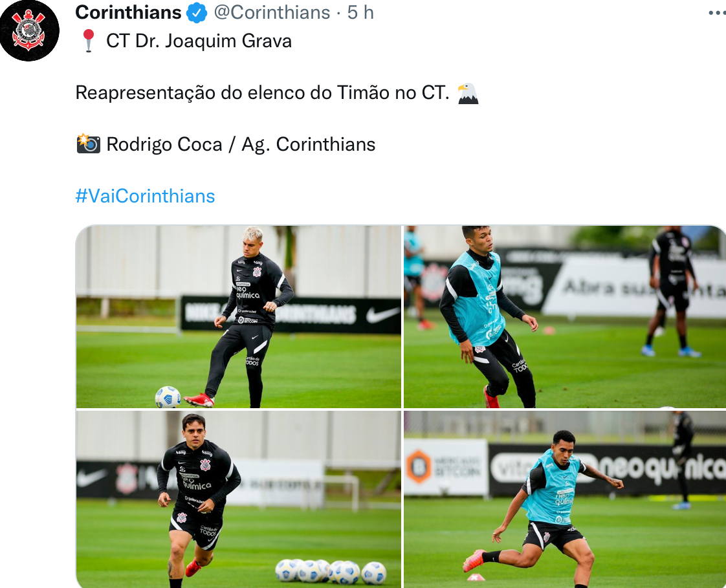Open photo of blond player kicking ball
Screen dimensions: 726x588
click(x=239, y=317)
